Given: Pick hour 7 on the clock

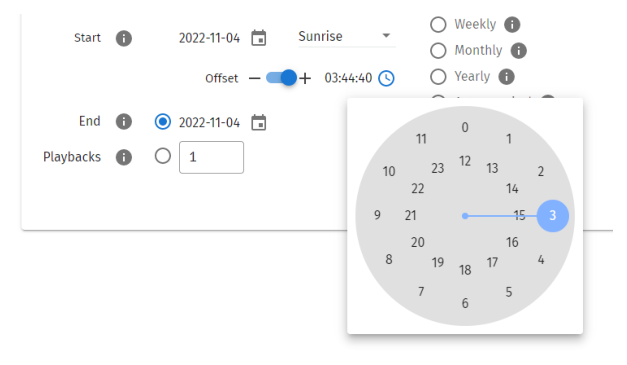Looking at the screenshot, I should click(x=421, y=292).
